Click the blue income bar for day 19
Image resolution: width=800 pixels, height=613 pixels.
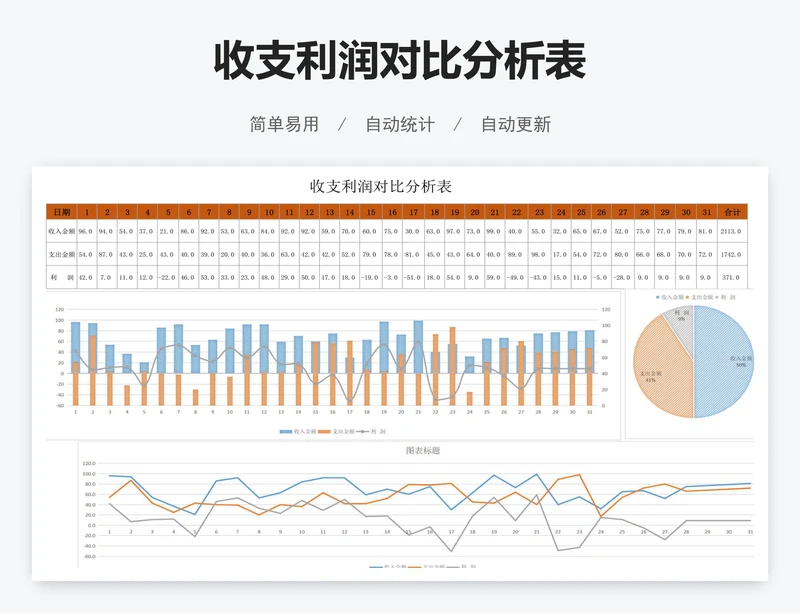coord(384,348)
